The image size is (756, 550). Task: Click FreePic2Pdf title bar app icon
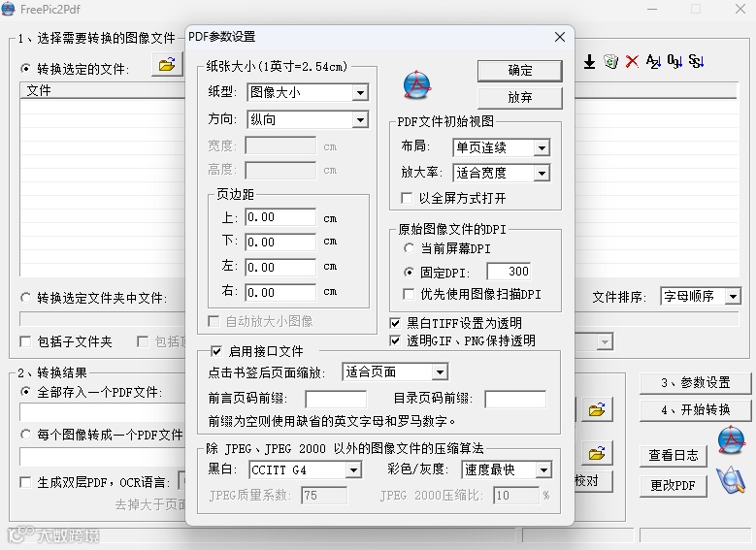pos(8,9)
